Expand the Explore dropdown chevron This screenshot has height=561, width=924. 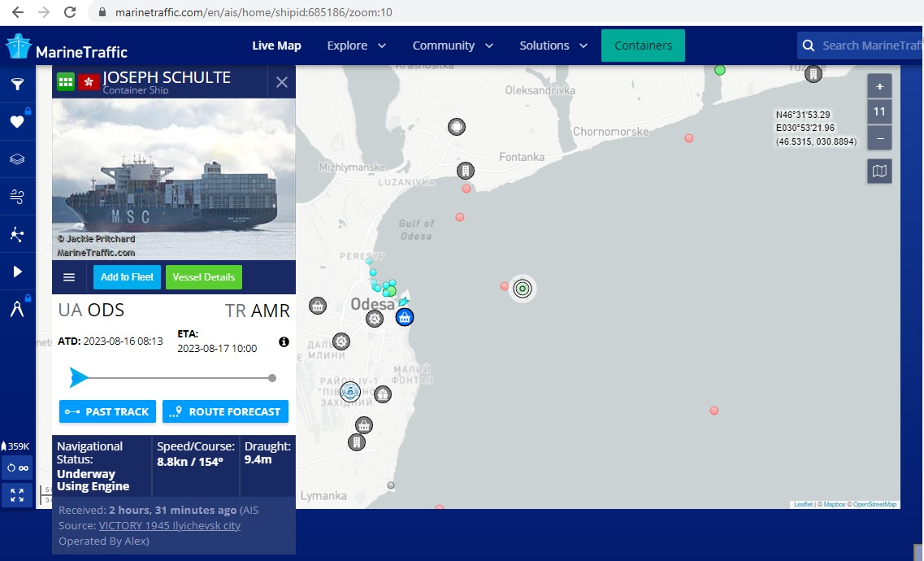tap(381, 46)
